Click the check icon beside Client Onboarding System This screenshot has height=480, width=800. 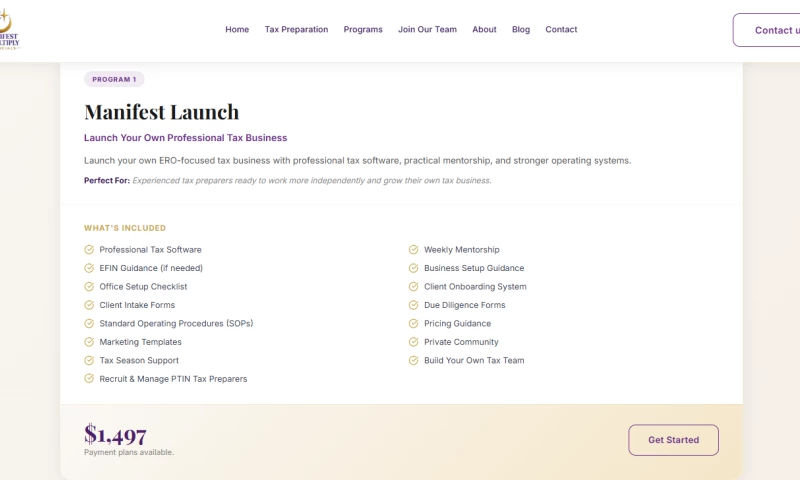pos(413,287)
